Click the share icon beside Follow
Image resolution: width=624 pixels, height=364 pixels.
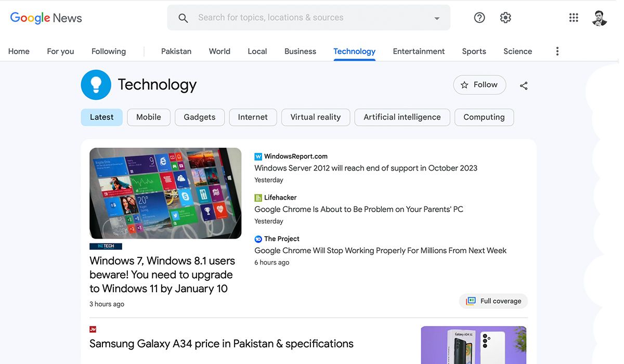(524, 86)
